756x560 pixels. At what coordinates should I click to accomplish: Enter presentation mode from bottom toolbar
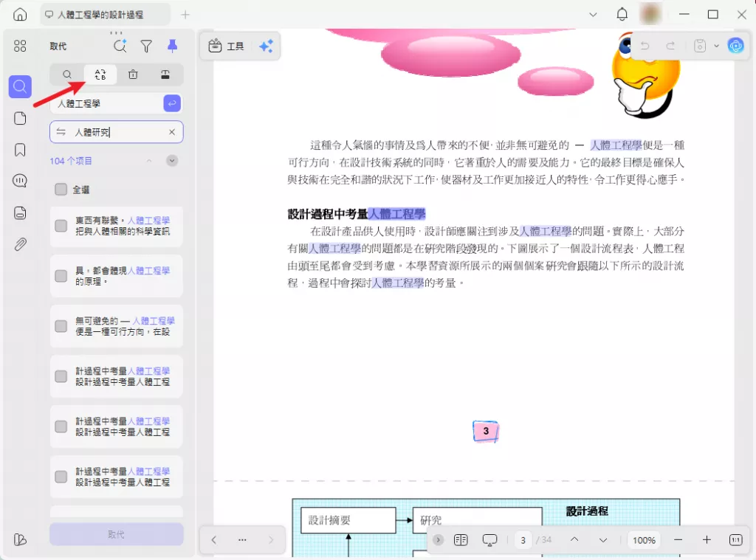tap(489, 540)
